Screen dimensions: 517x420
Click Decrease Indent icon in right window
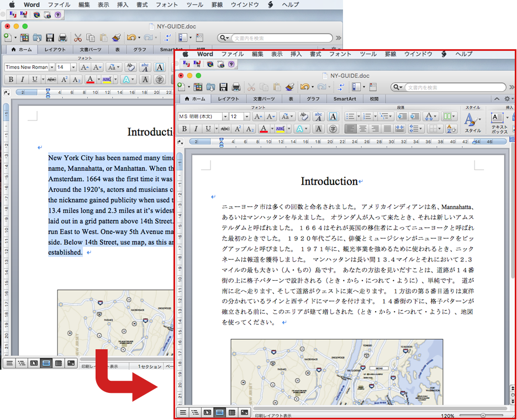pos(402,117)
